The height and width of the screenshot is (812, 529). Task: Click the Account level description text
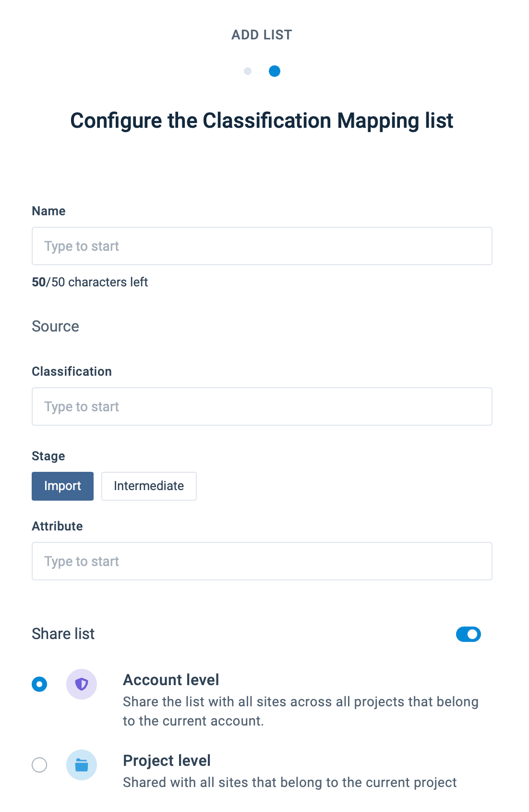point(301,711)
